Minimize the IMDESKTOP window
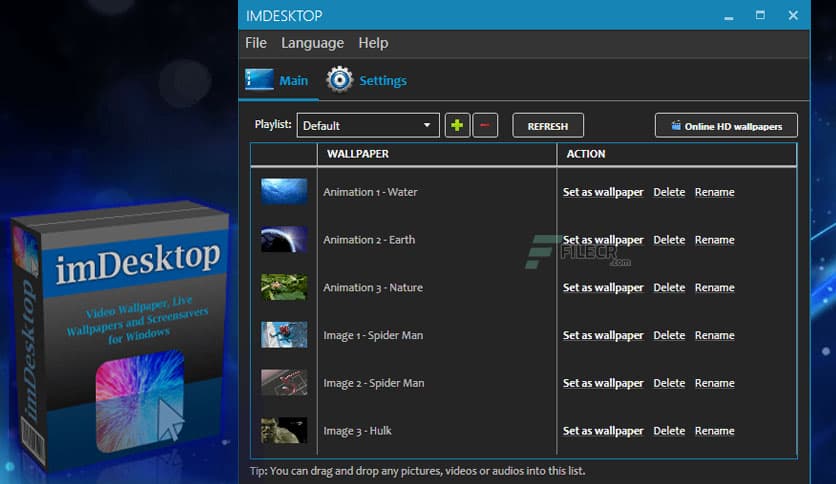The width and height of the screenshot is (836, 484). 729,16
